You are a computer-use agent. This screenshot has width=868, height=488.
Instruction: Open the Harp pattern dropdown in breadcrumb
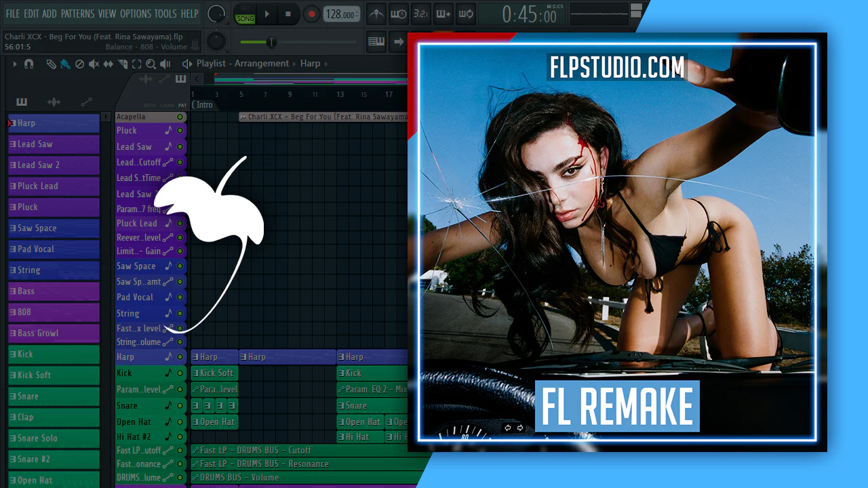(325, 64)
